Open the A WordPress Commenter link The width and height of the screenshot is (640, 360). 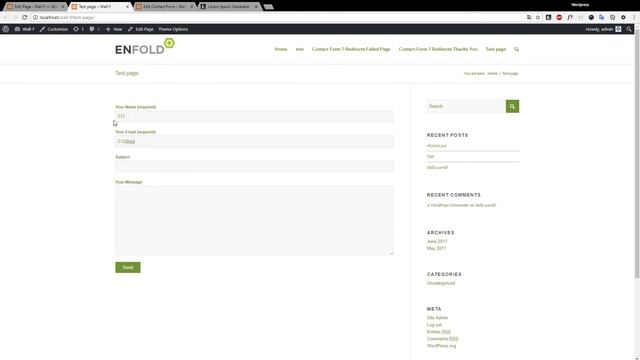click(448, 205)
